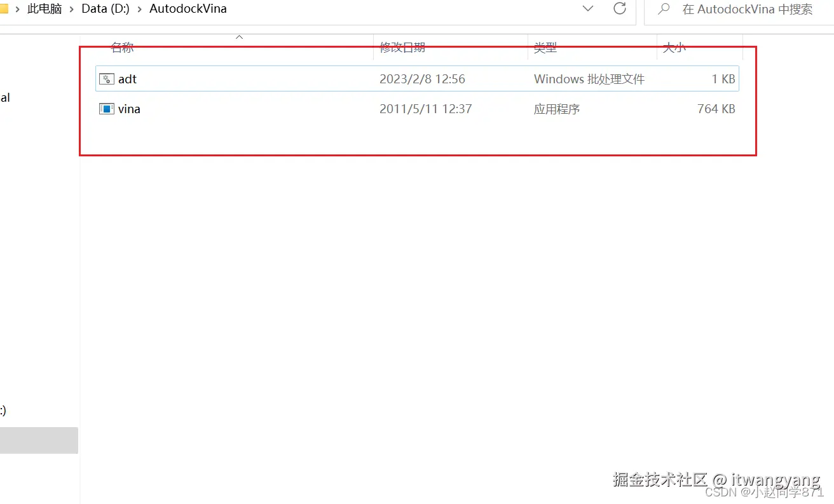Click vina's blue application icon

[x=106, y=109]
